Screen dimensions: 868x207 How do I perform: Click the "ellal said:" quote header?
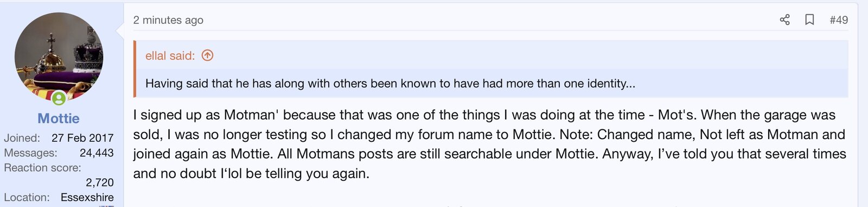point(170,55)
